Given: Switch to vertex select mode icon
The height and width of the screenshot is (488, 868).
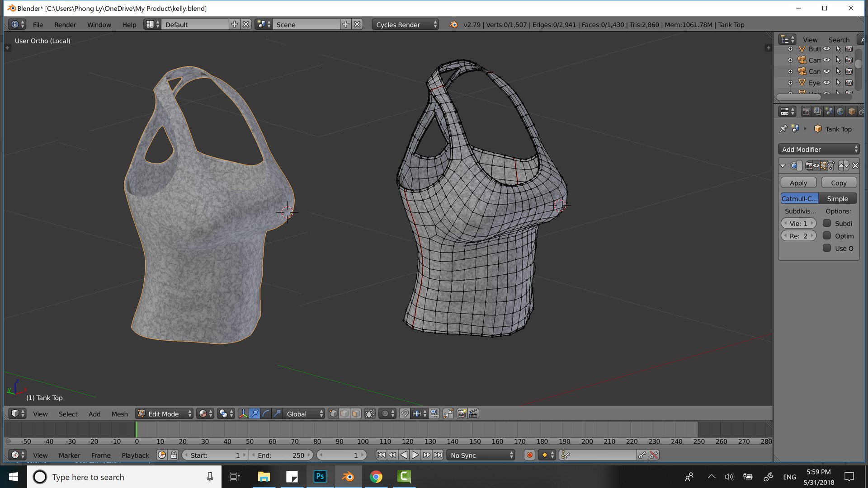Looking at the screenshot, I should coord(333,414).
